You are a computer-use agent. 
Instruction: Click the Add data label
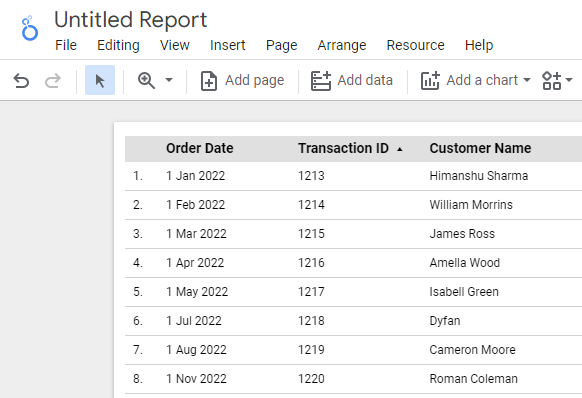point(365,80)
